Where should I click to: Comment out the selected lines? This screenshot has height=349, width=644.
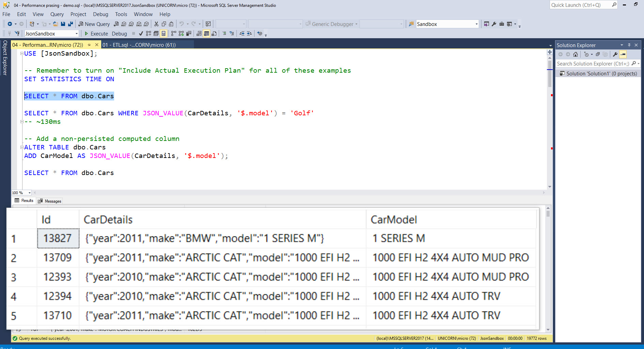224,33
